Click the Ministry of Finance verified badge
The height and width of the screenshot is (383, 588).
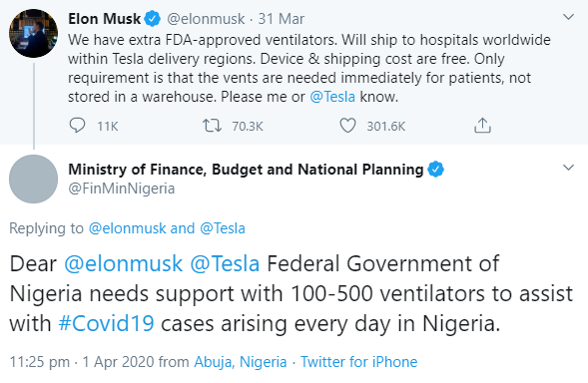pyautogui.click(x=435, y=170)
